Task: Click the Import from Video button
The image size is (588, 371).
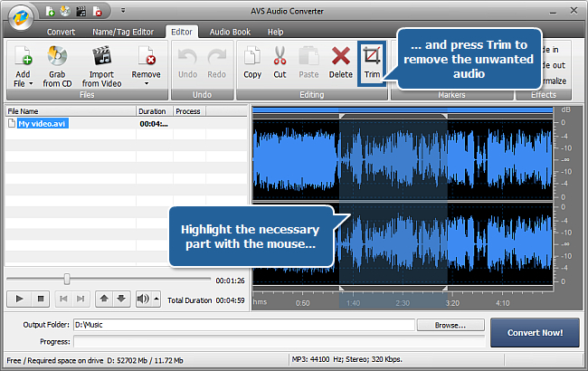Action: (x=101, y=67)
